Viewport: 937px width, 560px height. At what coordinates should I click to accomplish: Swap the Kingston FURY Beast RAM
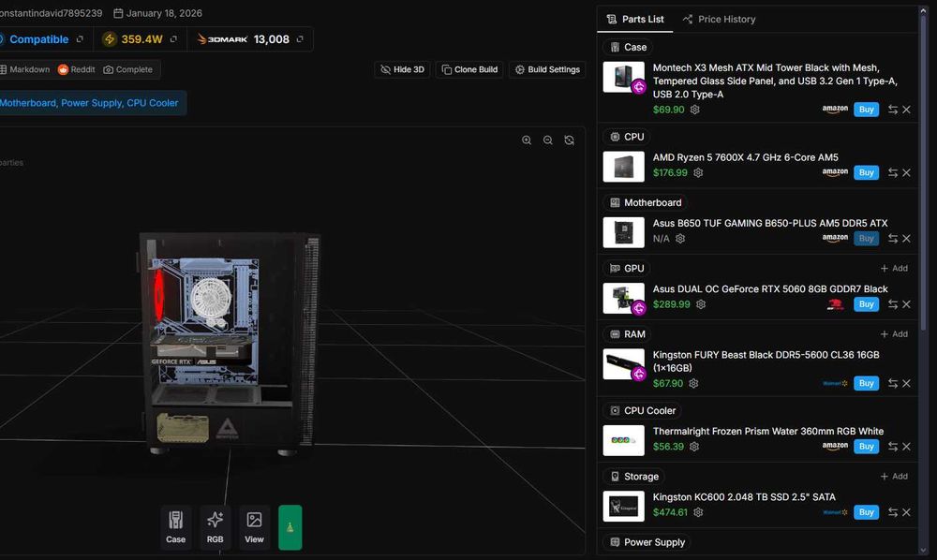click(x=893, y=383)
